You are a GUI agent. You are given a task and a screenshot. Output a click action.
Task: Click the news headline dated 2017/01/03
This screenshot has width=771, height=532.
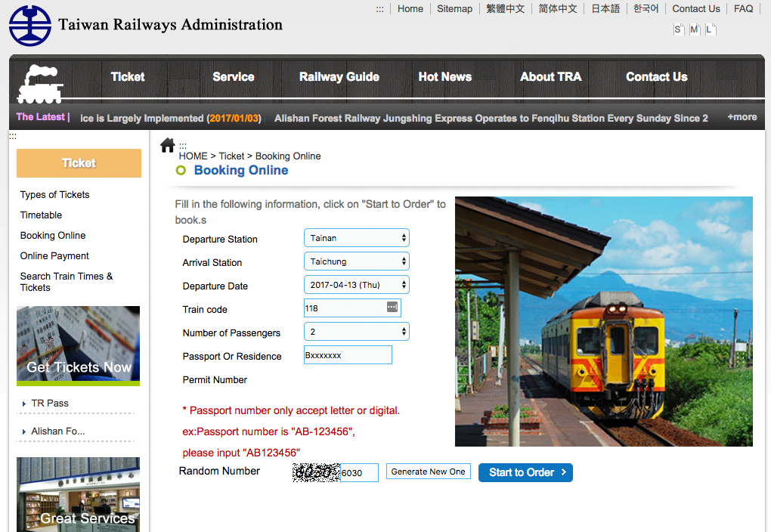171,118
